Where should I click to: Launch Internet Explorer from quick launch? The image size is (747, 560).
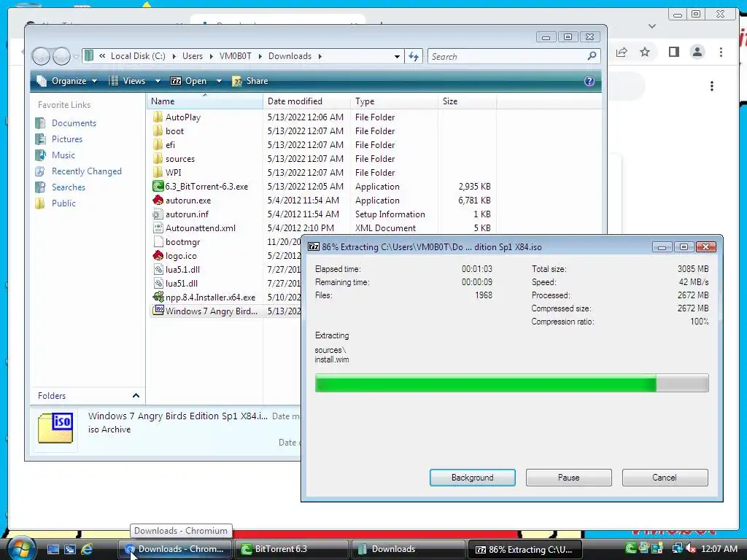click(87, 549)
